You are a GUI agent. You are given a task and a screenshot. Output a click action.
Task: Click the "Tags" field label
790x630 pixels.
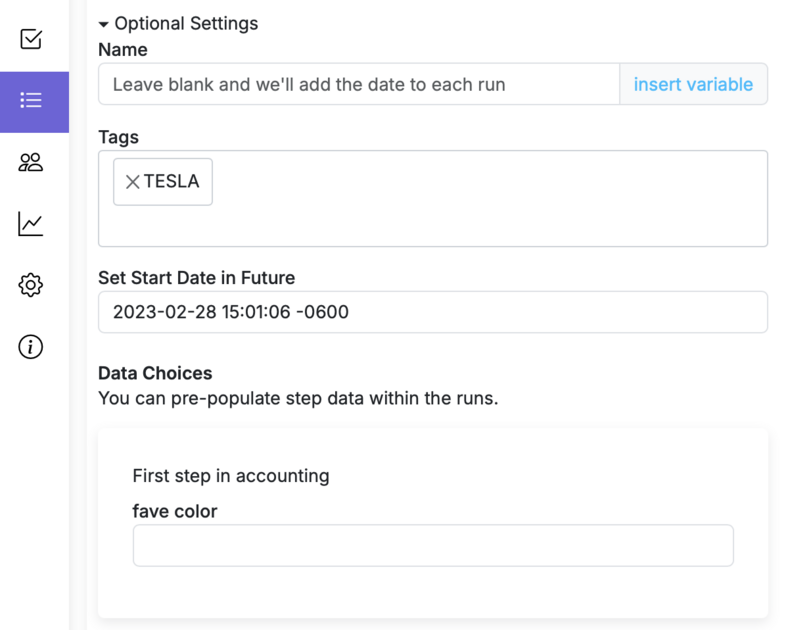(118, 137)
